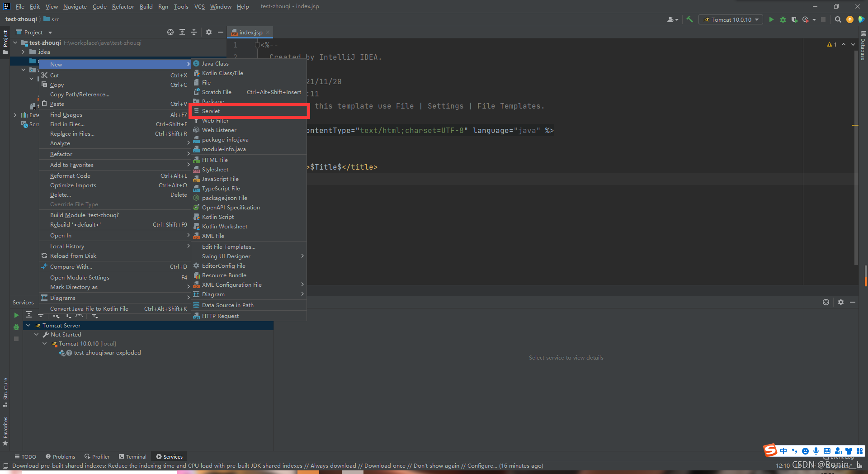This screenshot has width=868, height=474.
Task: Run Tomcat with the green play icon
Action: point(771,19)
